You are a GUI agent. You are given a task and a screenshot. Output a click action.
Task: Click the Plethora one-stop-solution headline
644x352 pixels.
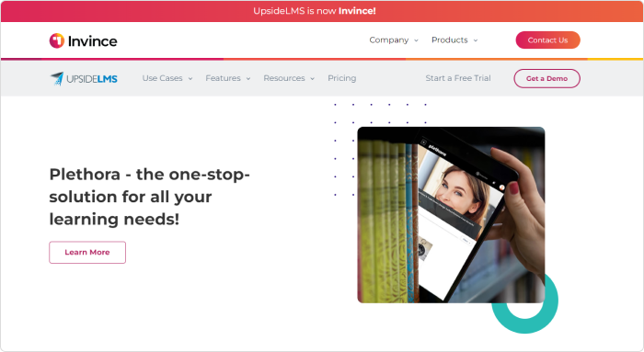[149, 197]
